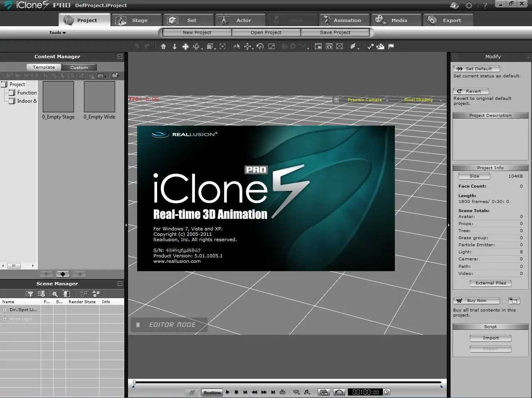Collapse the Scene Manager panel
Viewport: 532px width, 398px height.
(x=120, y=284)
